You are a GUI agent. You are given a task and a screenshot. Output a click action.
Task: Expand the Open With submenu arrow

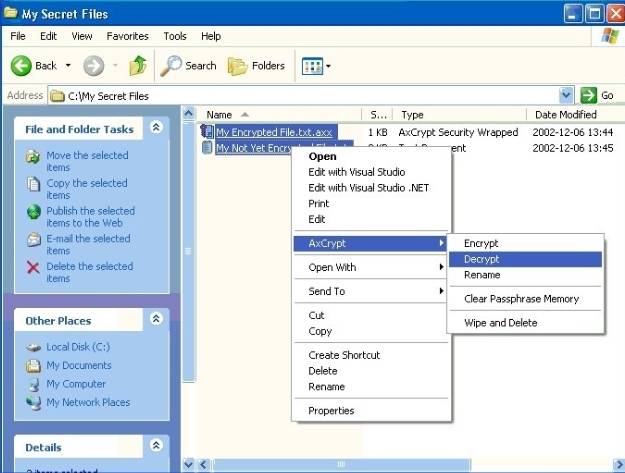click(441, 267)
